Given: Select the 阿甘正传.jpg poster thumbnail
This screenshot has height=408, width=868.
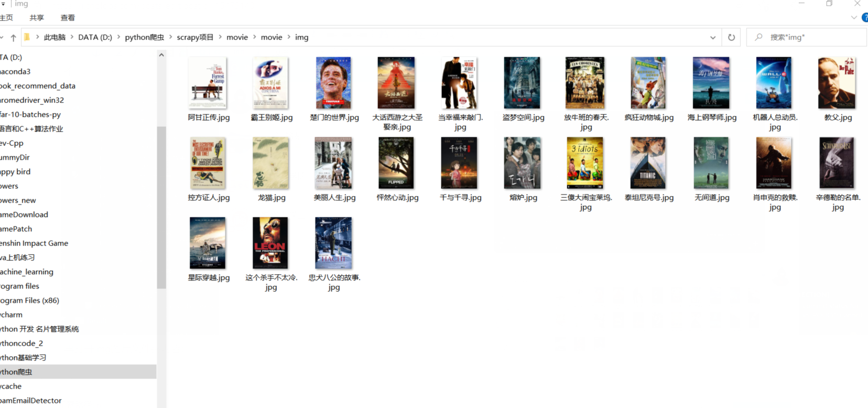Looking at the screenshot, I should pos(208,83).
